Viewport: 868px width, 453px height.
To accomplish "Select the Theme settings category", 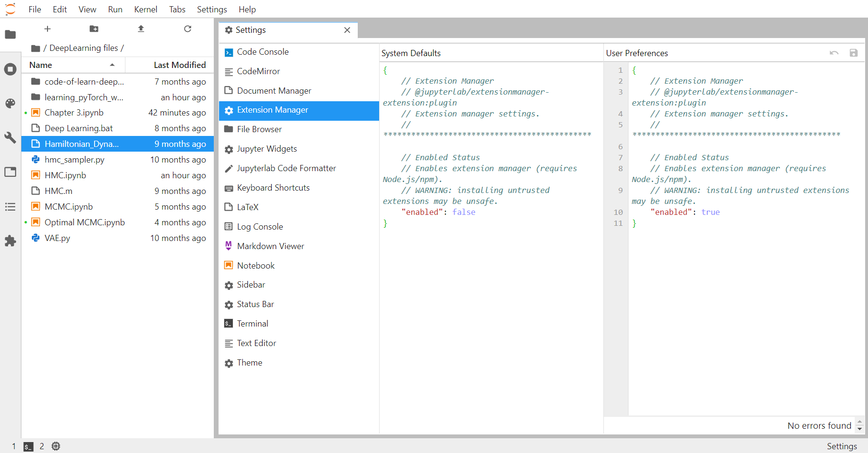I will point(249,363).
